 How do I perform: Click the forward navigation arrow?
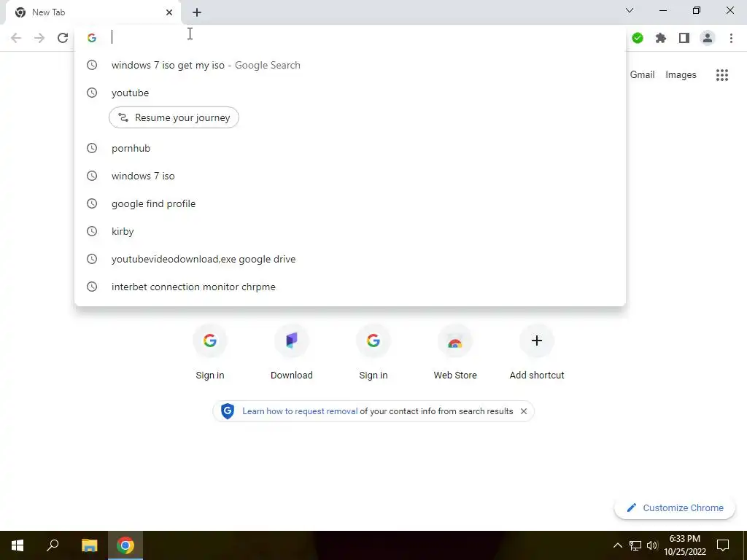click(39, 38)
